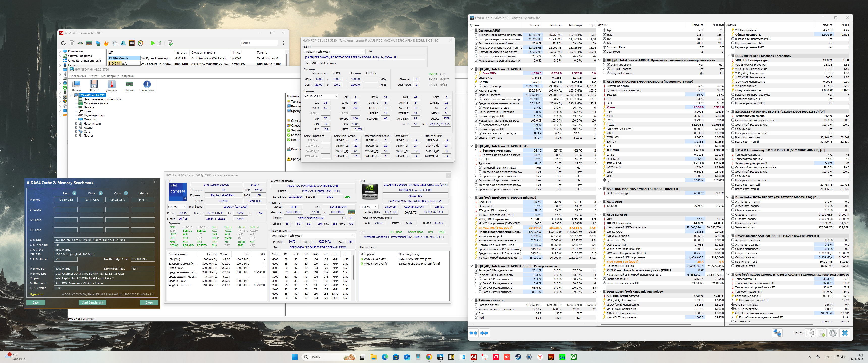Click AIDA64 refresh arrow icon
Viewport: 868px width, 363px height.
[63, 43]
